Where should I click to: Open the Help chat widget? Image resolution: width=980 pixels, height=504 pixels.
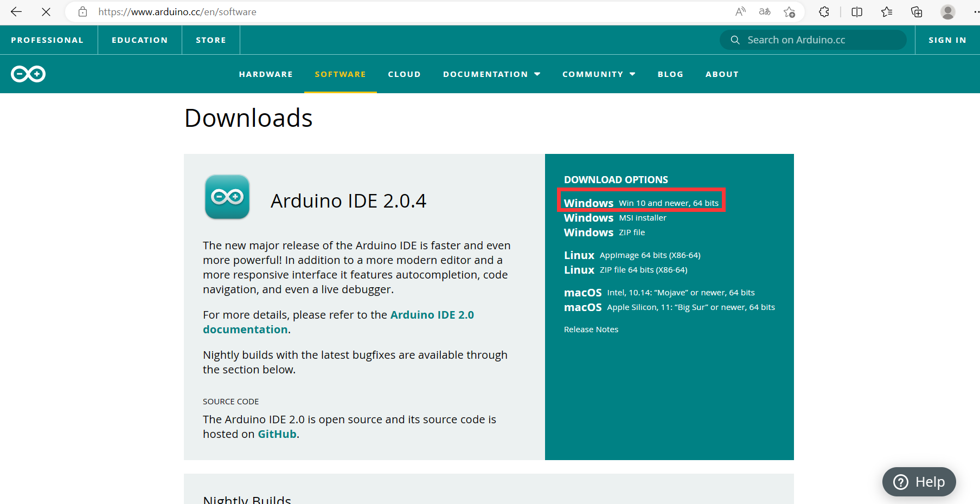click(919, 482)
